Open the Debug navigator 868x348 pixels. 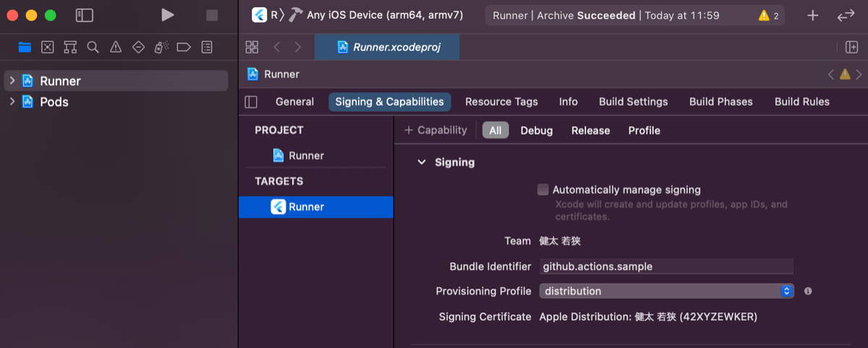[161, 47]
